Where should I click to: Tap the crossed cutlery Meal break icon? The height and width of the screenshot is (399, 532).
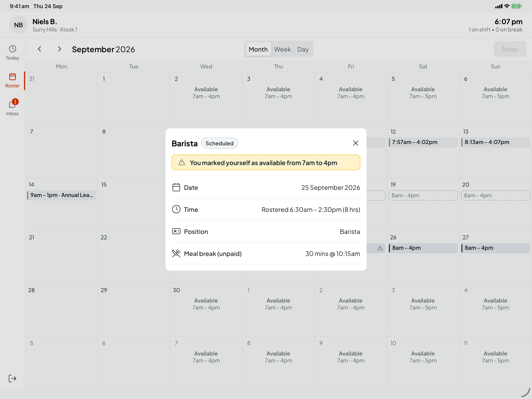(x=176, y=253)
